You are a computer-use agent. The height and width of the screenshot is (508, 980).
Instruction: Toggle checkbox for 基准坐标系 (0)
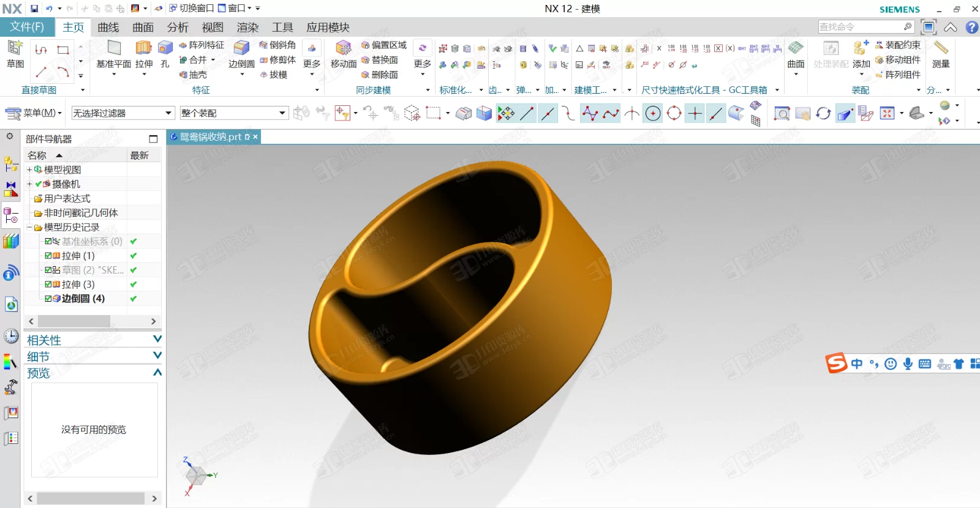click(x=48, y=241)
